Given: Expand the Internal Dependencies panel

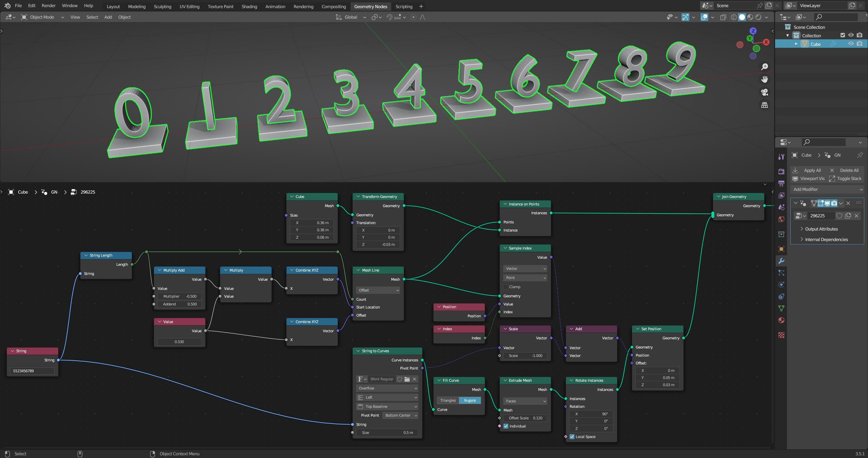Looking at the screenshot, I should (x=826, y=239).
